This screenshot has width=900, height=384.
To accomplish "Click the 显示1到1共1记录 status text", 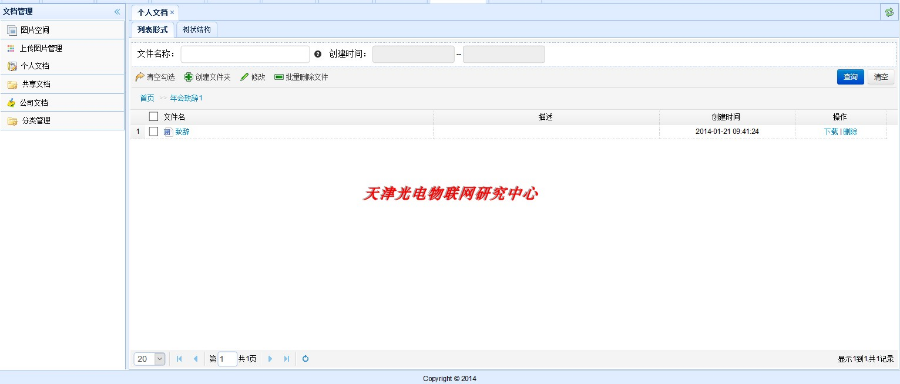I will click(x=866, y=359).
